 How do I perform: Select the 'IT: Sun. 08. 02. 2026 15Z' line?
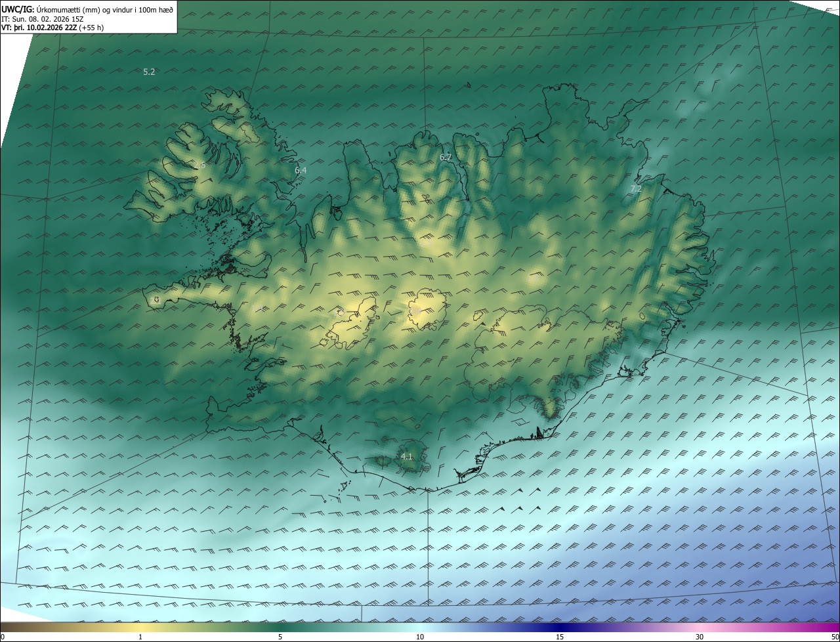coord(42,18)
